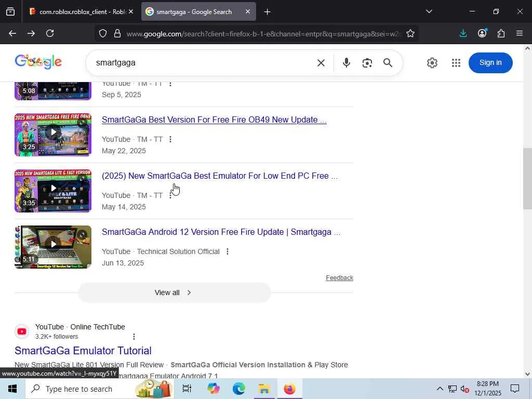Viewport: 532px width, 399px height.
Task: Open Firefox taskbar icon
Action: click(289, 389)
